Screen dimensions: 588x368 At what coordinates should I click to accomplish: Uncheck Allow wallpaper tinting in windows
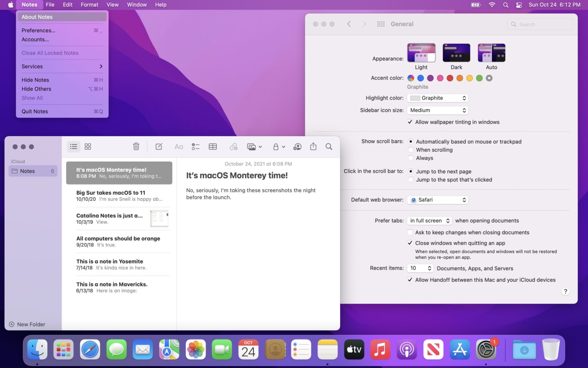[x=410, y=122]
